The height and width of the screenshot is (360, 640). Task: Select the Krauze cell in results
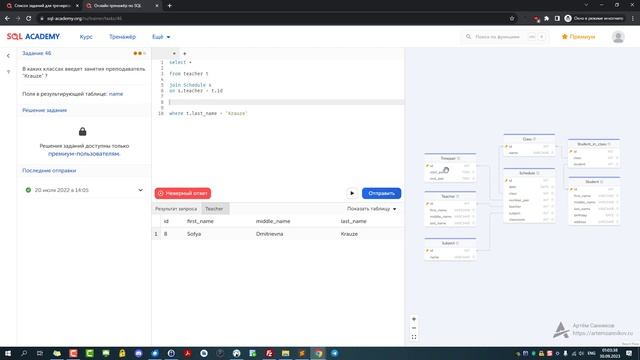click(x=349, y=234)
